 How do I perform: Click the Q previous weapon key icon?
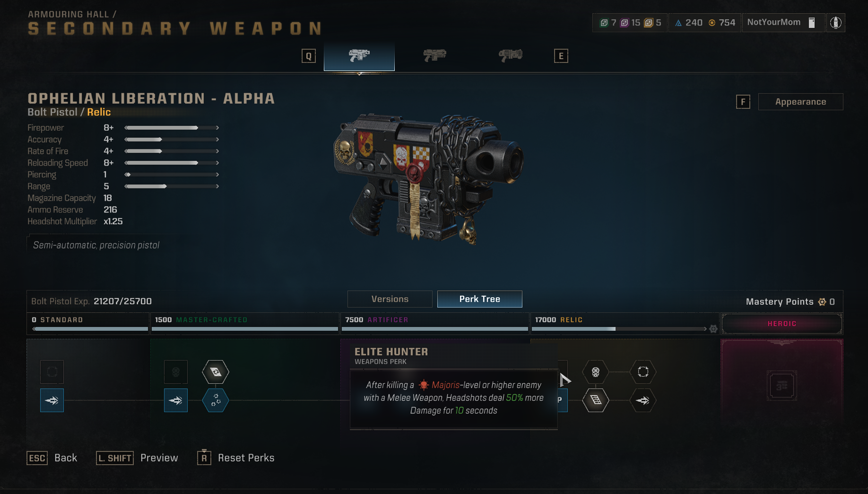pyautogui.click(x=309, y=56)
